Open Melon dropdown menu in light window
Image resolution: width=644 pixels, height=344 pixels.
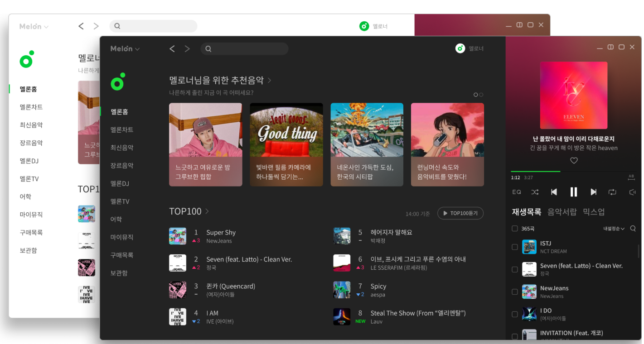(34, 27)
